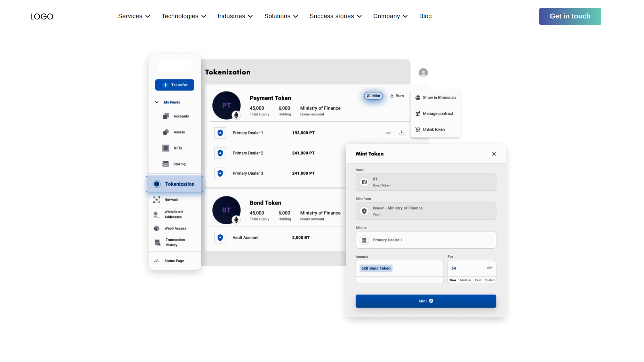Click the Payment Token card title
The width and height of the screenshot is (644, 362).
pos(270,98)
